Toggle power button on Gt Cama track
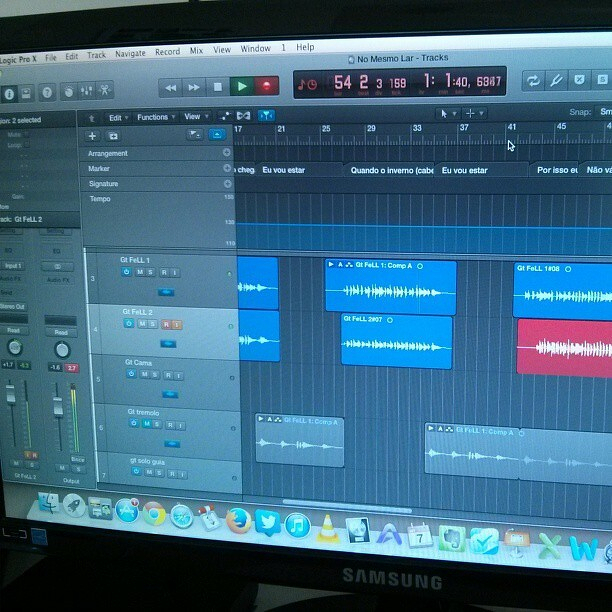This screenshot has width=612, height=612. pos(131,374)
